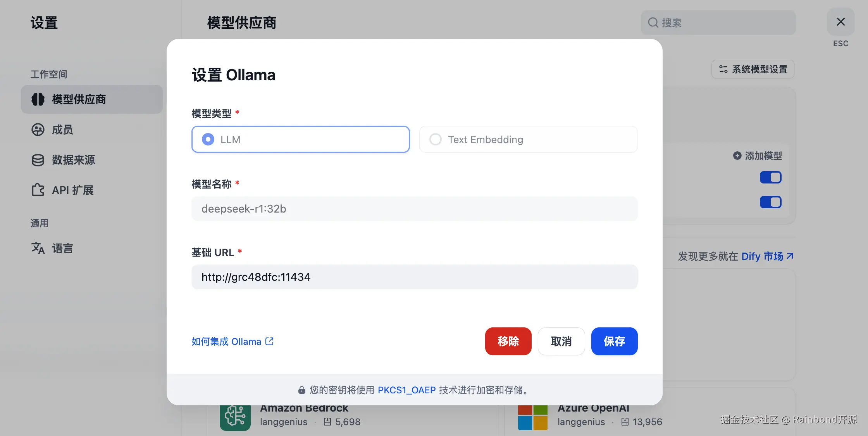Select Text Embedding model type
This screenshot has height=436, width=868.
(436, 139)
